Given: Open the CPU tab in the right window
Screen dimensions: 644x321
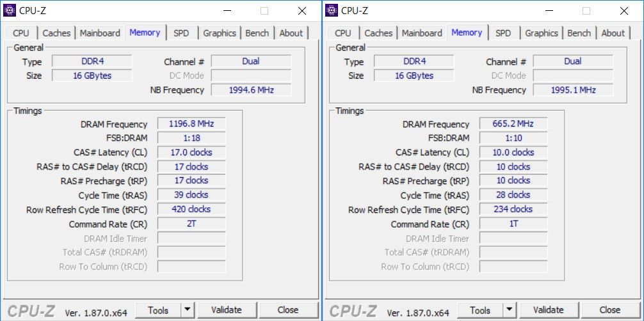Looking at the screenshot, I should coord(343,33).
